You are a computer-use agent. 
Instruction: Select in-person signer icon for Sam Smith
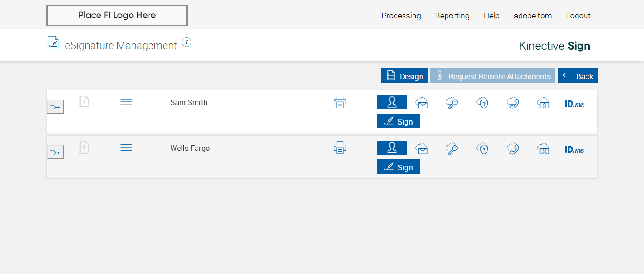click(392, 102)
